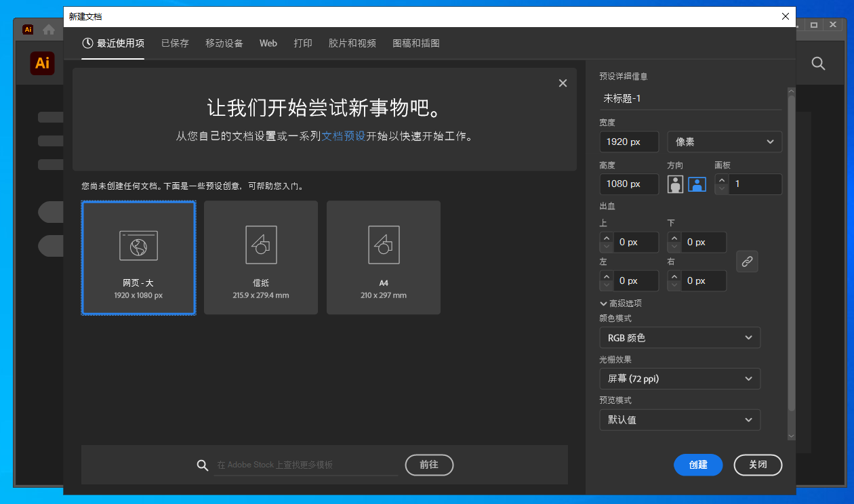The height and width of the screenshot is (504, 854).
Task: Click the search icon in Illustrator window
Action: point(819,64)
